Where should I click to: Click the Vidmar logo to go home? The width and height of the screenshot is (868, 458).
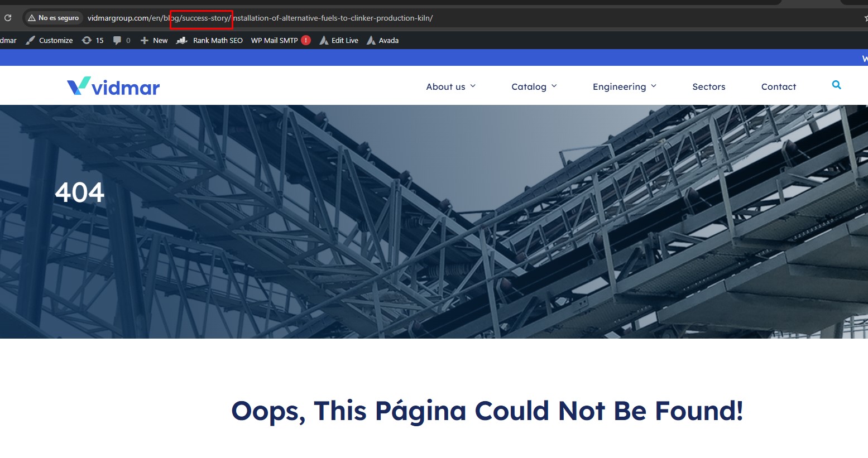point(113,86)
